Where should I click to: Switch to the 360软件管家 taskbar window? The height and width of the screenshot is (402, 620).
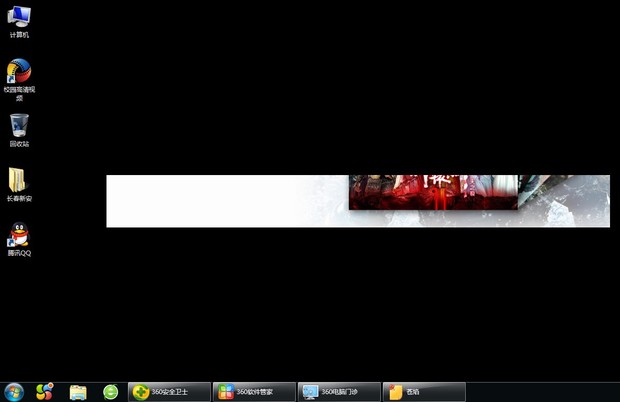[x=255, y=391]
